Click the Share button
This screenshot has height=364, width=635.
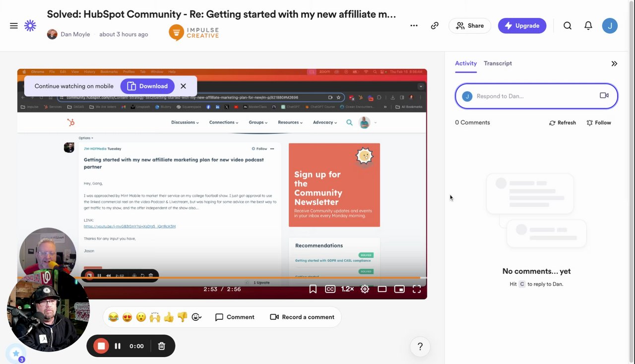click(x=470, y=26)
